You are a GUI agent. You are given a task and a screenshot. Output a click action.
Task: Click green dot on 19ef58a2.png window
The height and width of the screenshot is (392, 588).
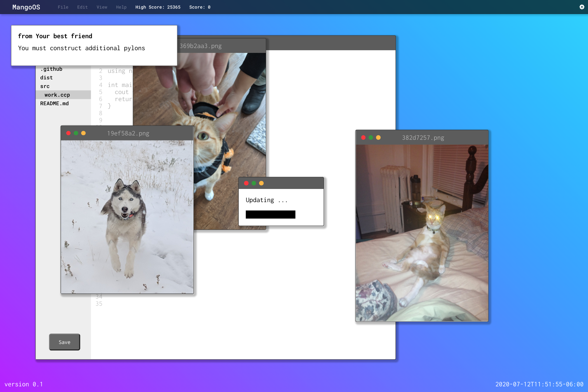pyautogui.click(x=76, y=133)
